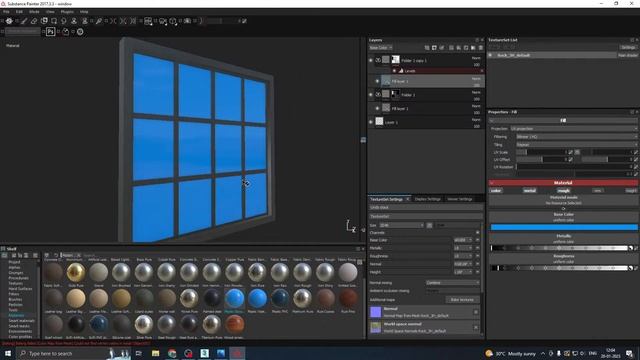
Task: Click the filter icon in Shelf toolbar
Action: [x=47, y=255]
